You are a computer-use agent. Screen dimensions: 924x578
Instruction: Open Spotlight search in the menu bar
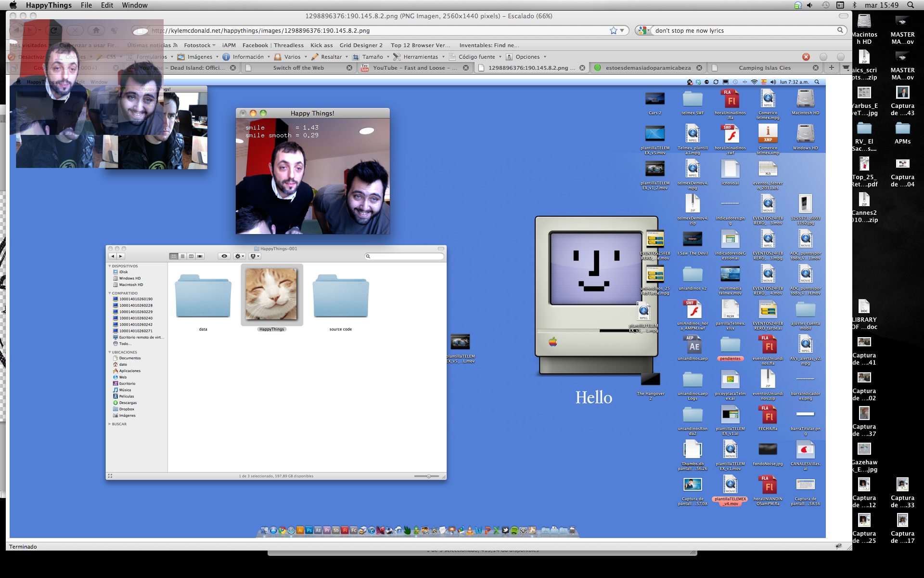pyautogui.click(x=911, y=5)
